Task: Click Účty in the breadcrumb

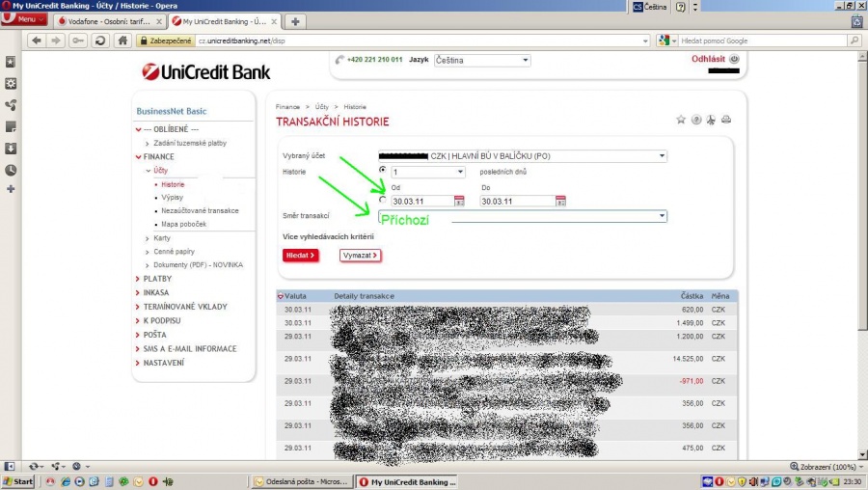Action: point(321,107)
